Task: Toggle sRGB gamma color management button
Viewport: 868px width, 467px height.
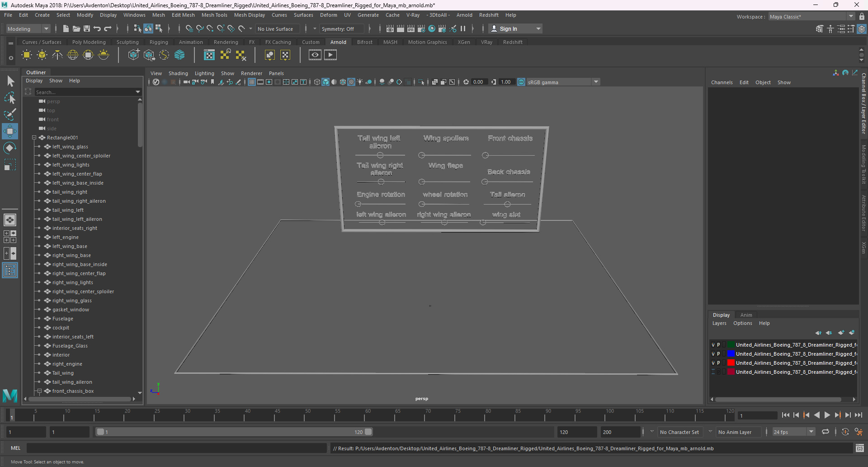Action: [521, 82]
